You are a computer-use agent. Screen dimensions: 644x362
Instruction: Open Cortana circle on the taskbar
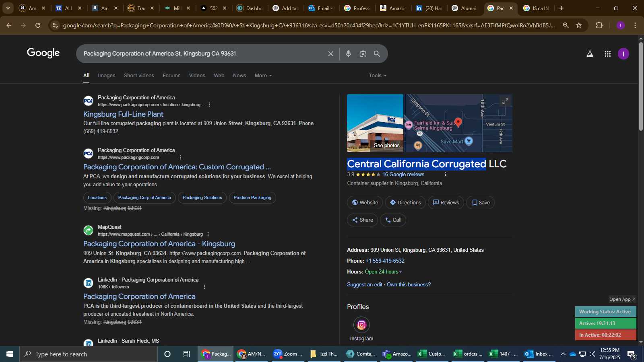[167, 354]
